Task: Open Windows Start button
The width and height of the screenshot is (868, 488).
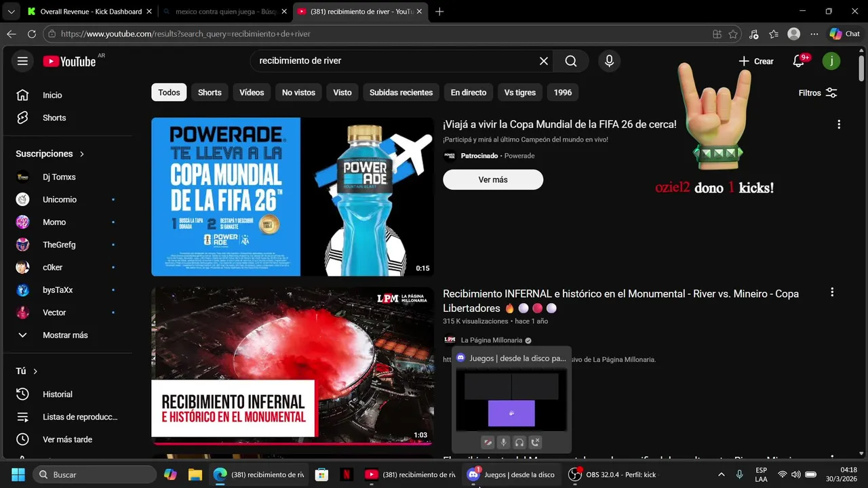Action: 18,474
